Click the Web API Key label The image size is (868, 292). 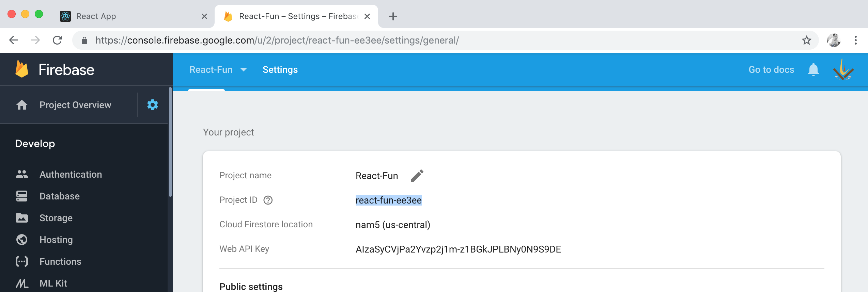pyautogui.click(x=244, y=249)
